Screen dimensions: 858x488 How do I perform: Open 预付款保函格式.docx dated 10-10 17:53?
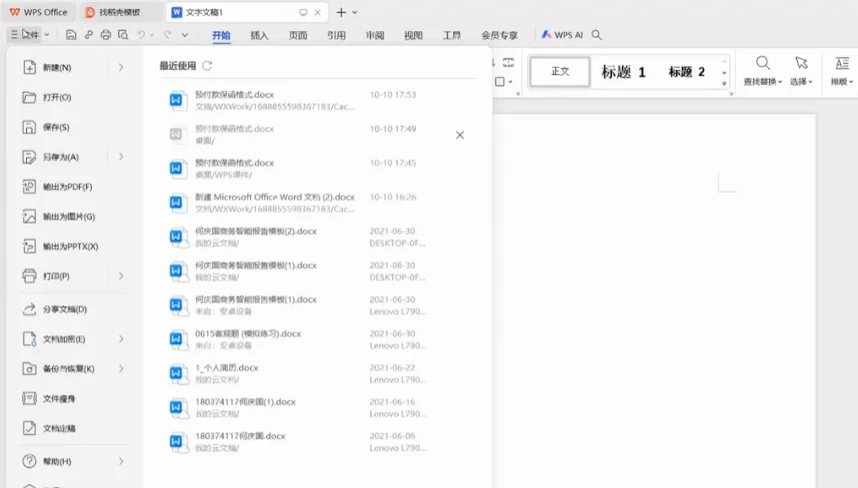tap(317, 101)
